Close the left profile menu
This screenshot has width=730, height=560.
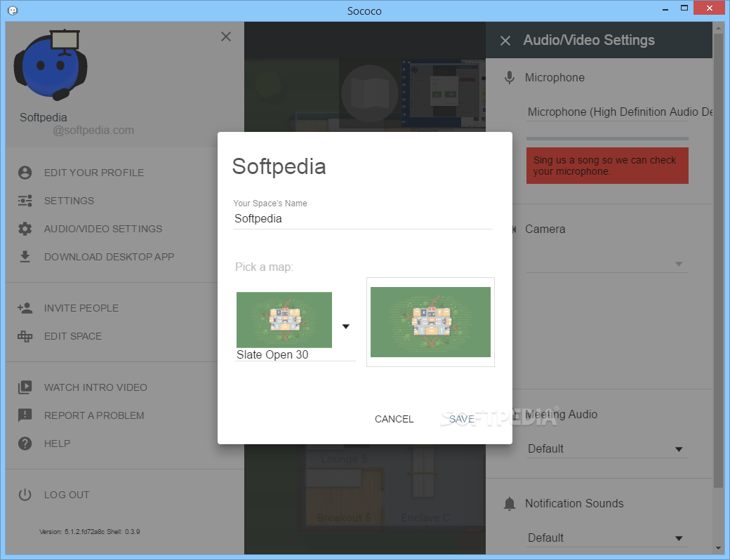(x=226, y=36)
